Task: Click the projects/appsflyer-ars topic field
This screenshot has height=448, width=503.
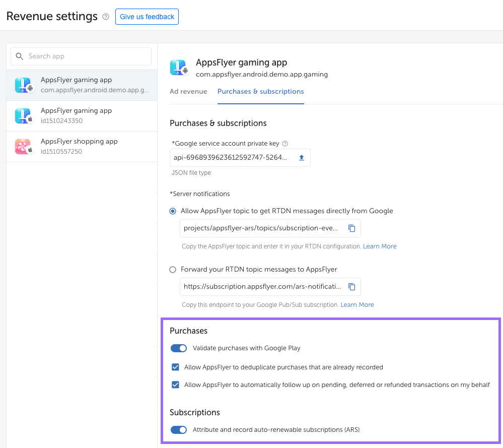Action: click(x=270, y=228)
